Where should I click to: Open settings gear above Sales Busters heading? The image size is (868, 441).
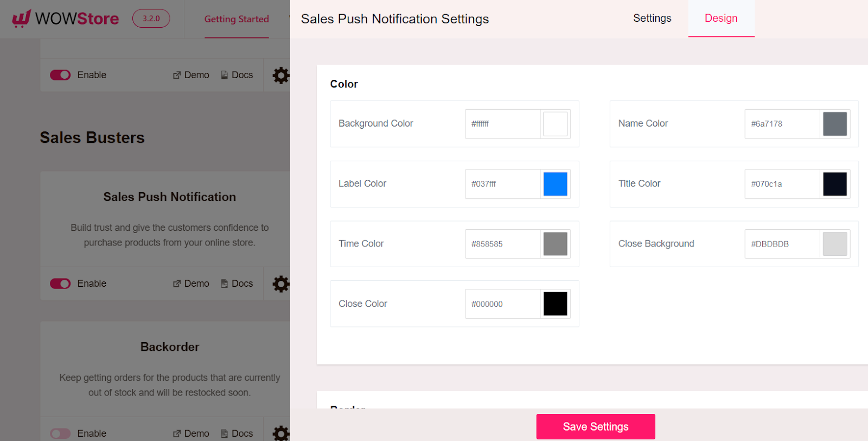tap(280, 75)
